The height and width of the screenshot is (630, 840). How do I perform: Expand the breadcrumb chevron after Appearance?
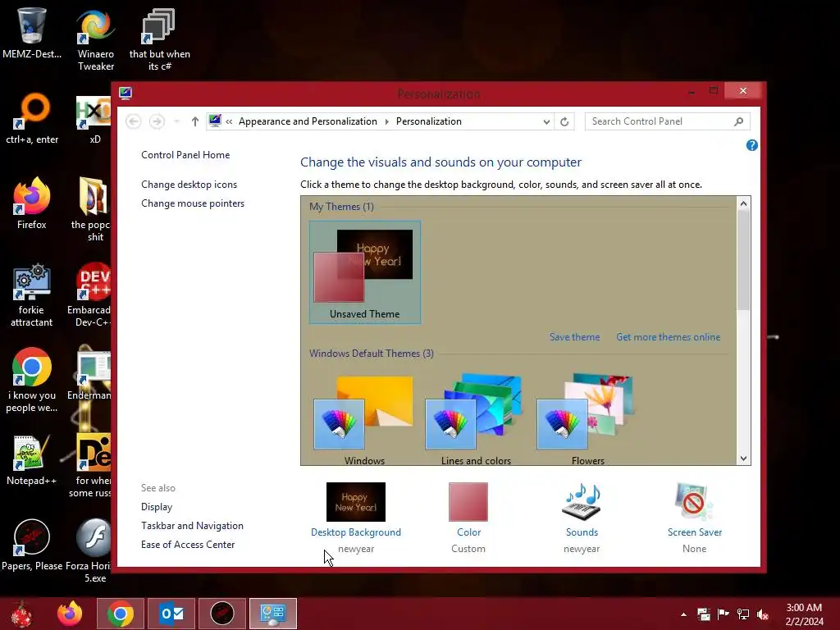tap(387, 121)
